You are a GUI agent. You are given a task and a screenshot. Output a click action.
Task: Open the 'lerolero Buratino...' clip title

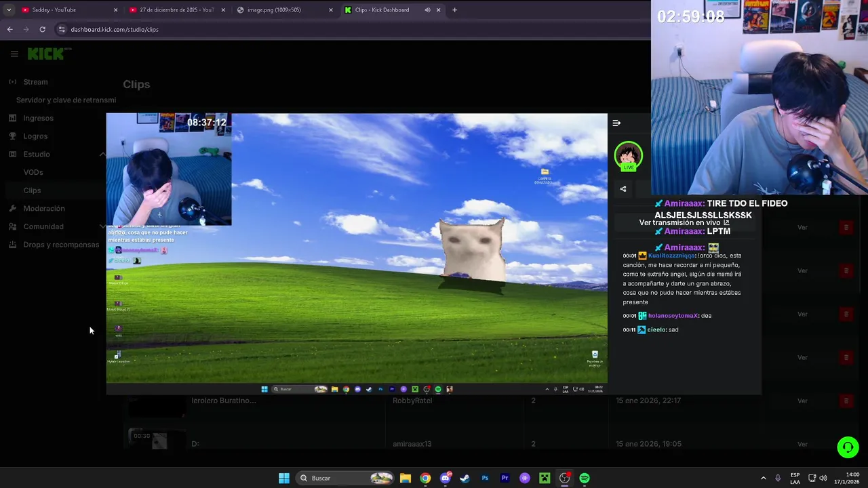pyautogui.click(x=224, y=401)
